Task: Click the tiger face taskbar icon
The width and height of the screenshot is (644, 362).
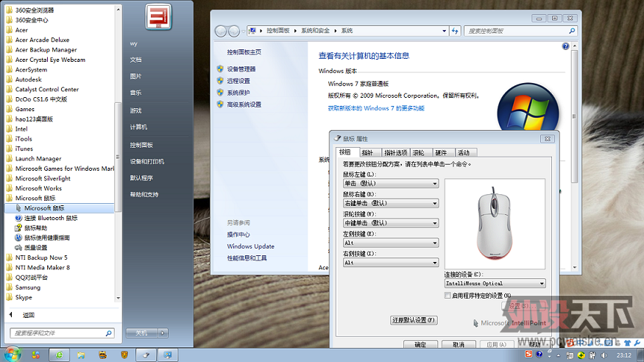Action: (103, 355)
